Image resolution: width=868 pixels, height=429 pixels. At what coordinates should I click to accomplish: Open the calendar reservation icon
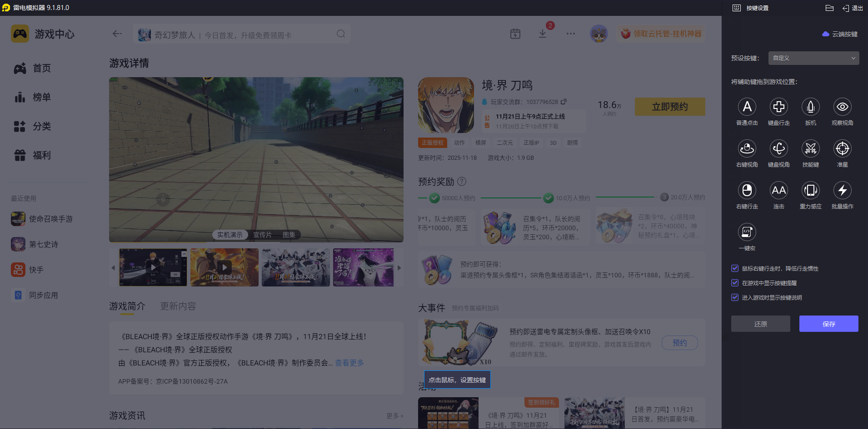pos(515,34)
